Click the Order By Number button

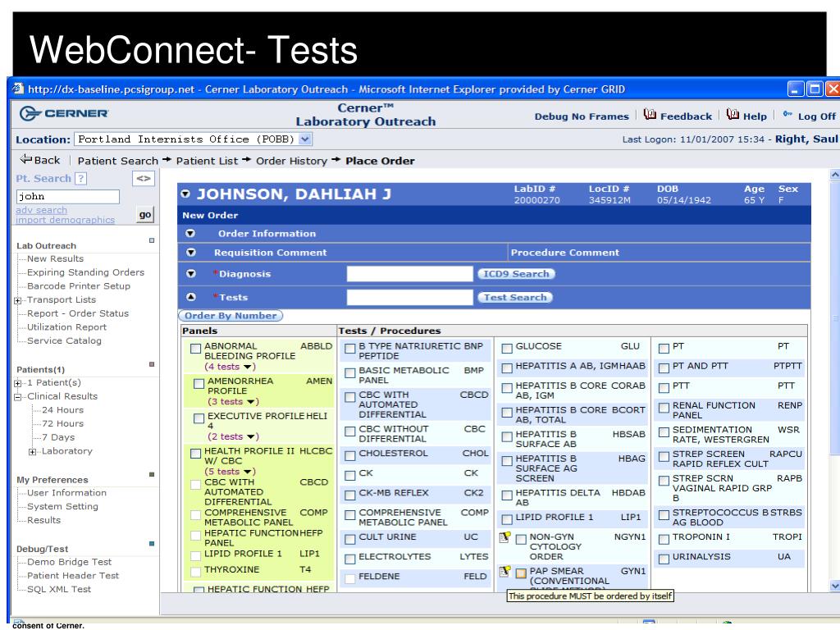(x=231, y=316)
